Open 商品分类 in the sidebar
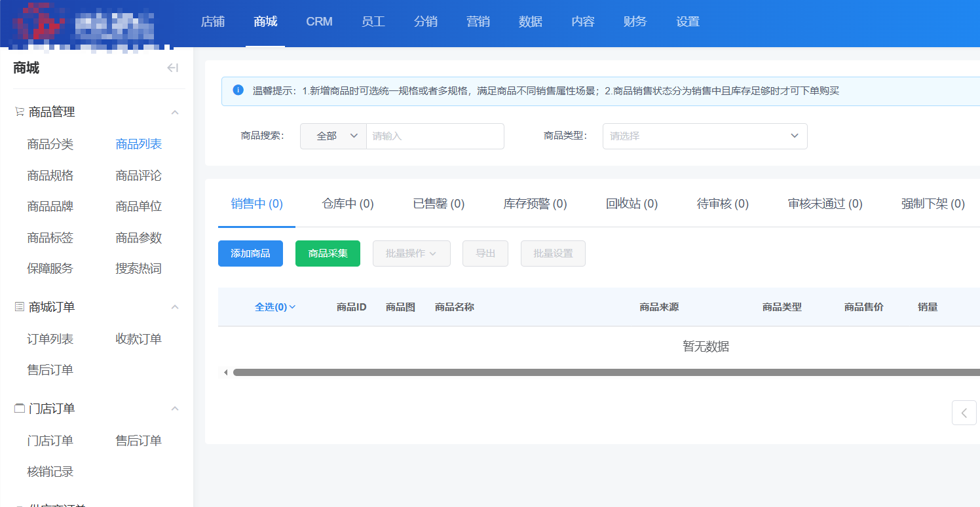 [50, 144]
